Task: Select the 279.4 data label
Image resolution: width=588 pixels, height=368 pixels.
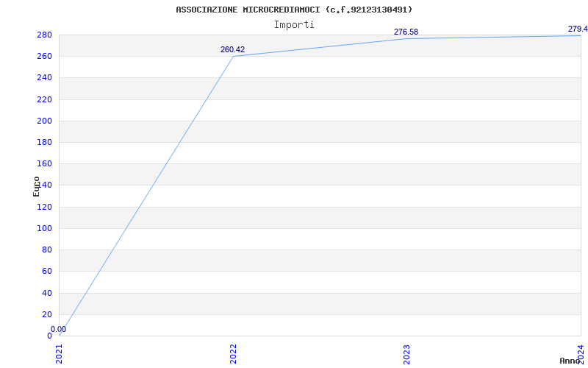Action: pos(578,29)
